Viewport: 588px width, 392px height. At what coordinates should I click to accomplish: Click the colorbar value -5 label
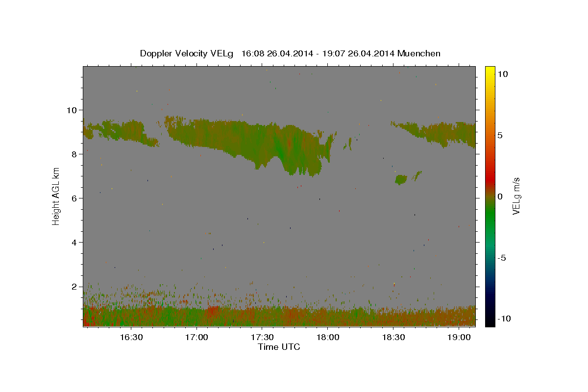pos(501,258)
